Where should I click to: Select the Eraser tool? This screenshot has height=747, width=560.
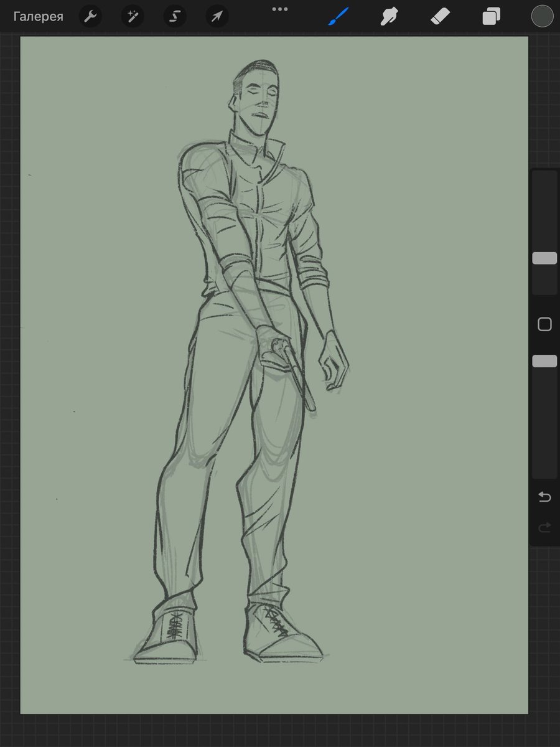440,17
